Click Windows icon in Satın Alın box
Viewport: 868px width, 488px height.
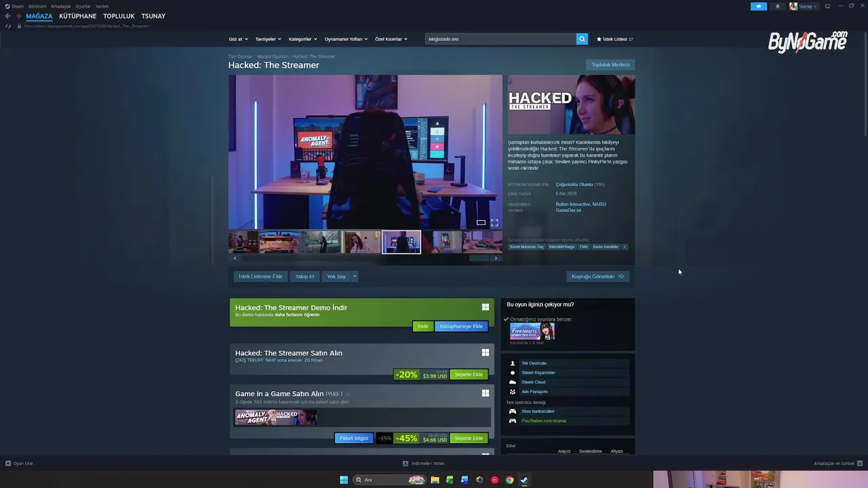[x=486, y=352]
